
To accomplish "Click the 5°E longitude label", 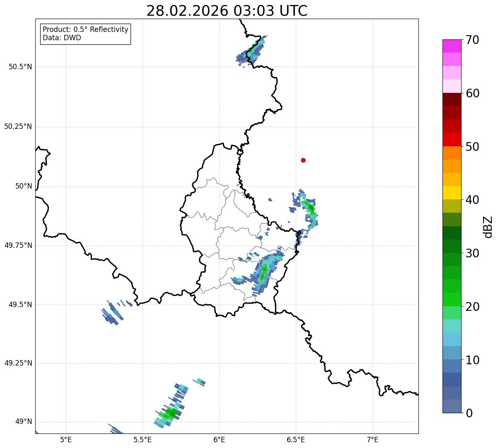I will click(66, 439).
